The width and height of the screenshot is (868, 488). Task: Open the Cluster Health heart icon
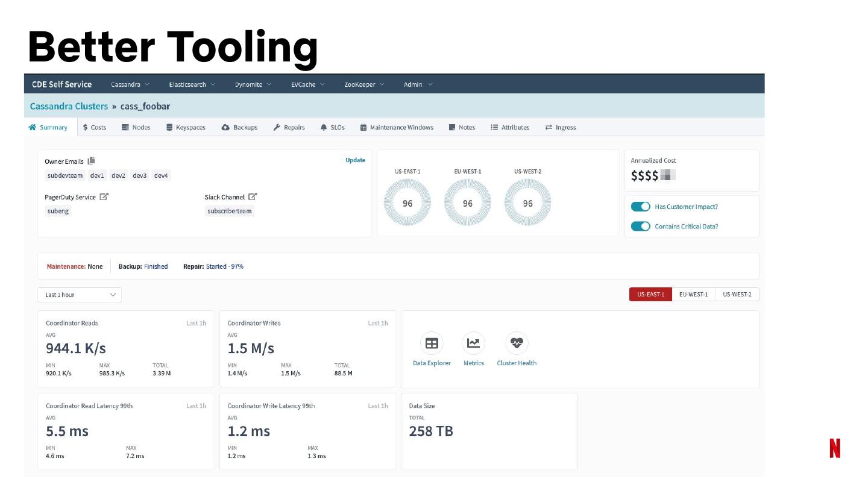[517, 343]
